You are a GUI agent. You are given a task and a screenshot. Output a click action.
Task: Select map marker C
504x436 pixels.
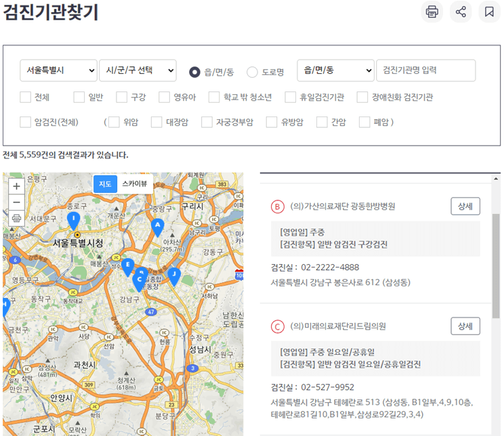(x=139, y=282)
